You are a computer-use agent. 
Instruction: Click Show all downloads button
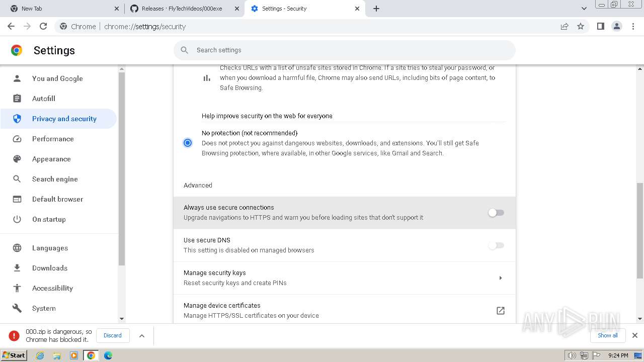coord(607,335)
